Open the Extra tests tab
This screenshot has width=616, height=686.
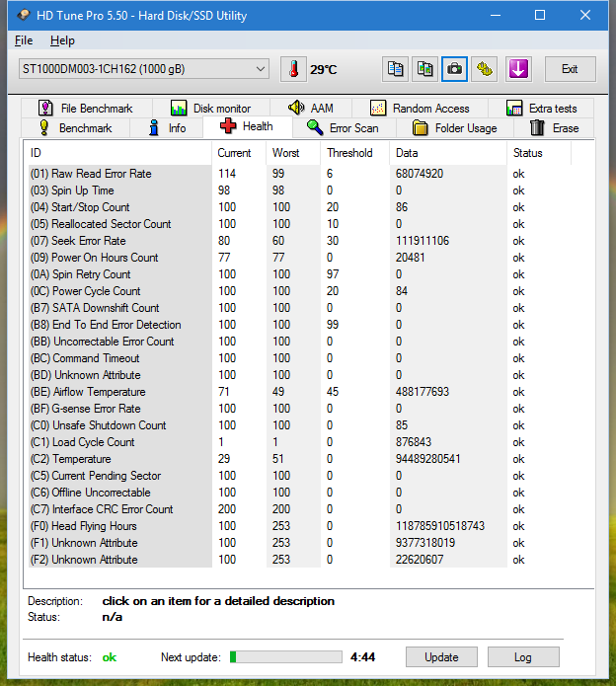[541, 108]
